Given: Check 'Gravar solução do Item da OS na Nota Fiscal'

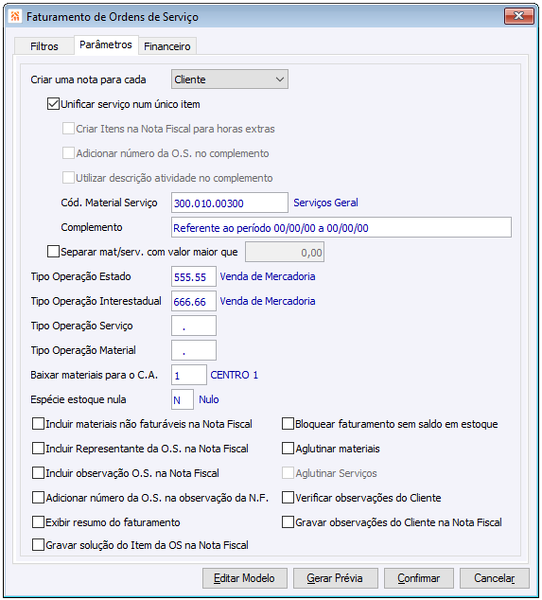Looking at the screenshot, I should coord(38,545).
